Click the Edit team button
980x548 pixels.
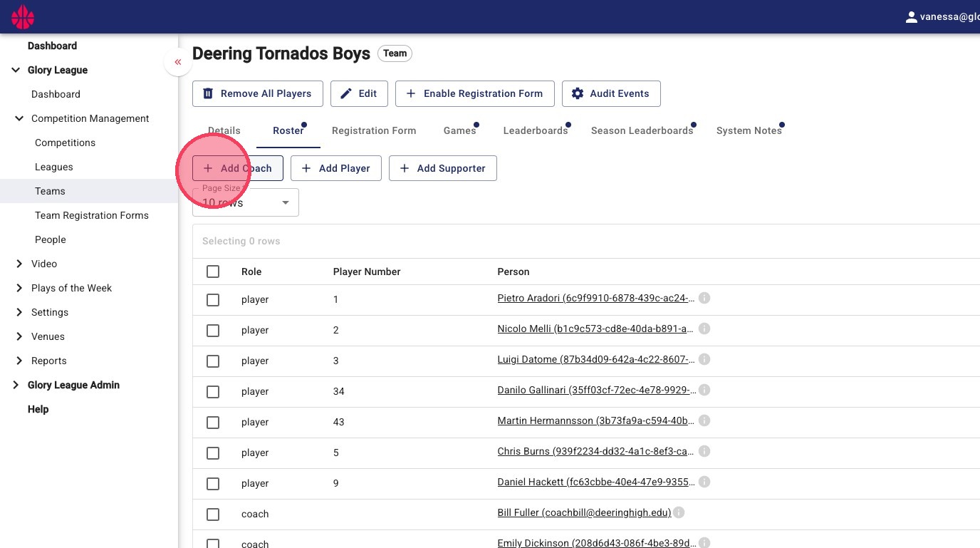click(359, 93)
